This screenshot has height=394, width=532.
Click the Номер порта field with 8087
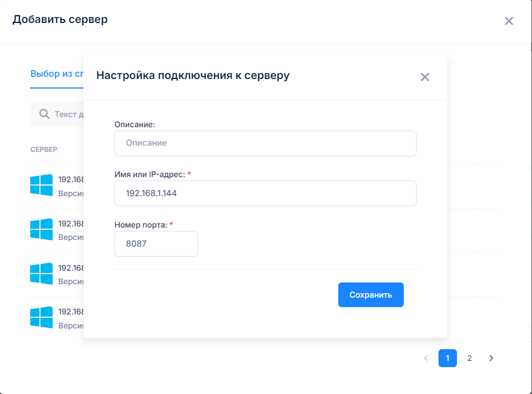pyautogui.click(x=156, y=244)
